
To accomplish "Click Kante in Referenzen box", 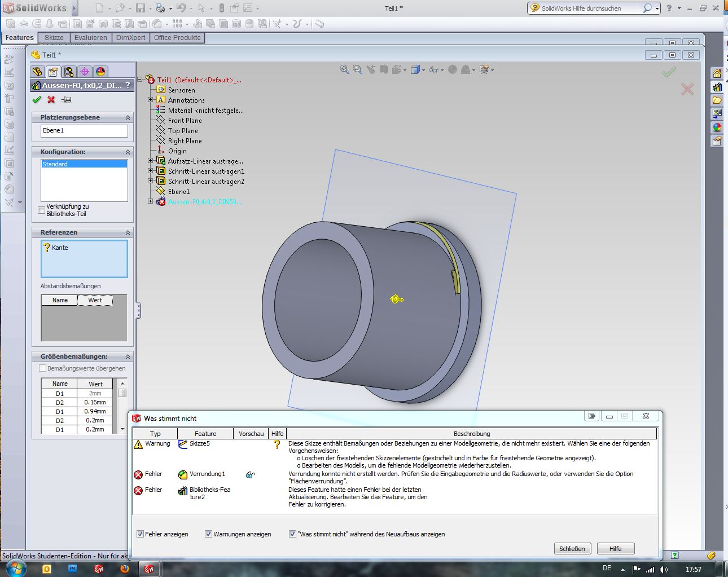I will click(x=60, y=248).
